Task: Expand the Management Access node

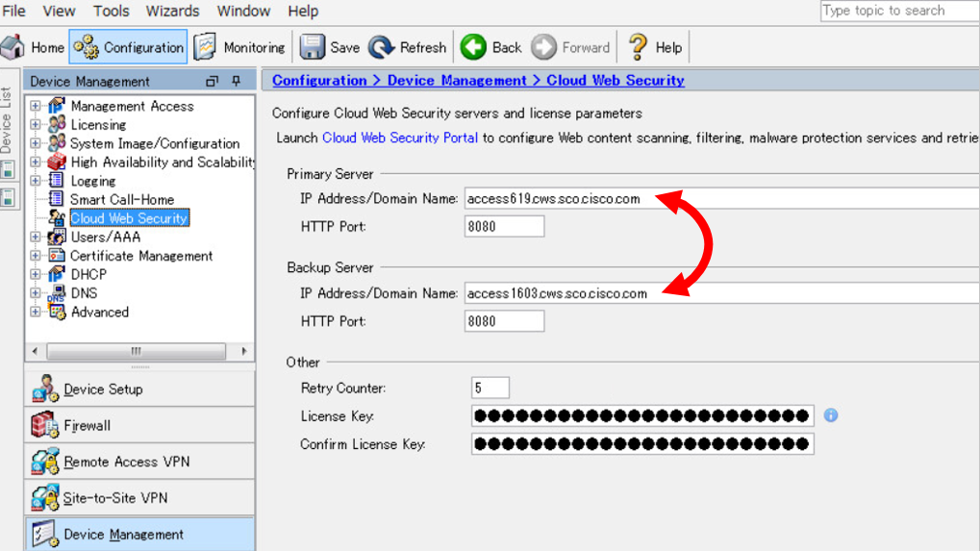Action: (36, 106)
